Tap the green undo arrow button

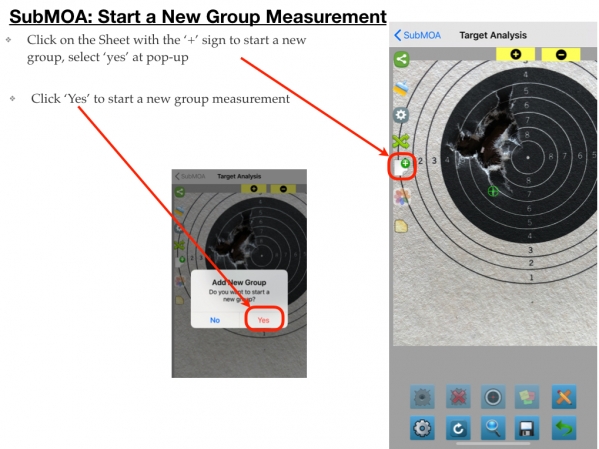(x=564, y=428)
